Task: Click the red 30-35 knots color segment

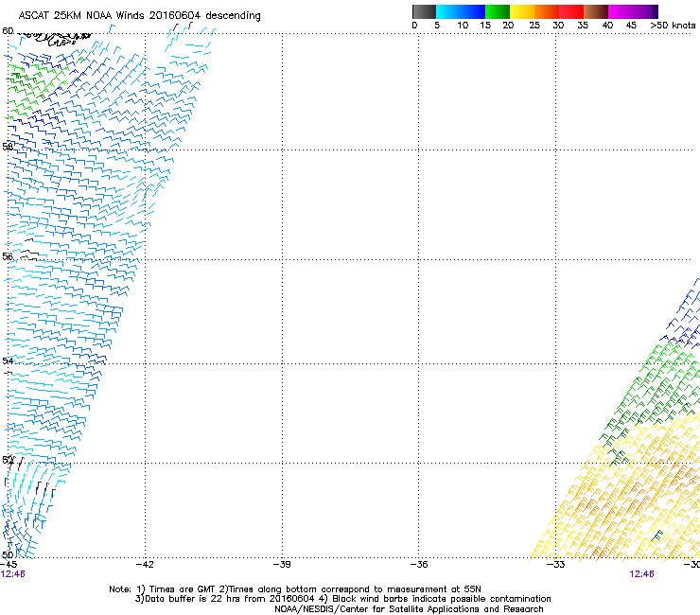Action: click(x=571, y=11)
